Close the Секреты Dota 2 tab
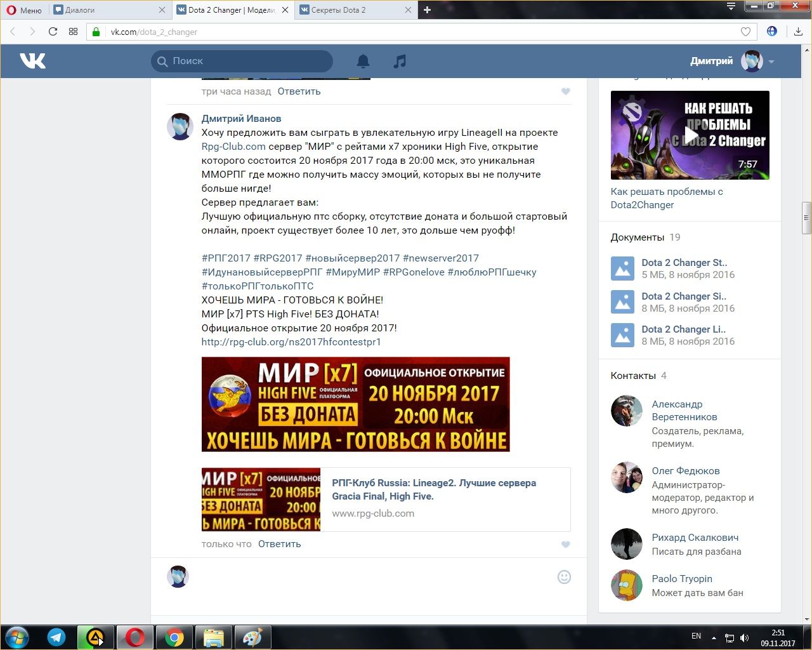This screenshot has height=650, width=812. 408,10
